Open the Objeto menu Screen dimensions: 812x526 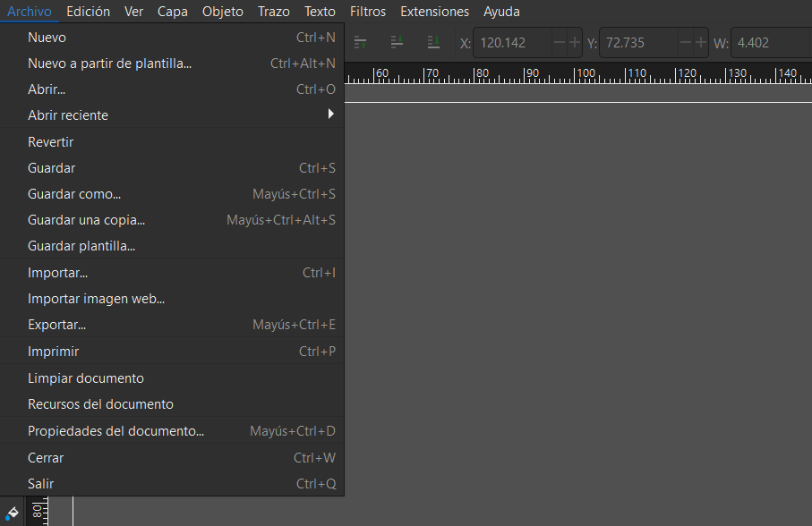pos(223,12)
